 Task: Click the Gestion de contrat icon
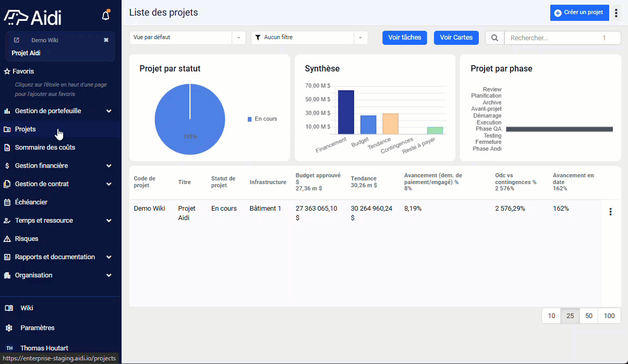pyautogui.click(x=7, y=184)
